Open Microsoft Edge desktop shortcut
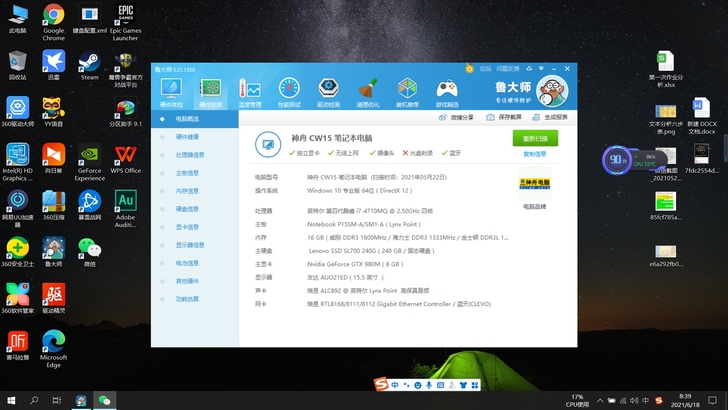The width and height of the screenshot is (728, 410). point(53,348)
